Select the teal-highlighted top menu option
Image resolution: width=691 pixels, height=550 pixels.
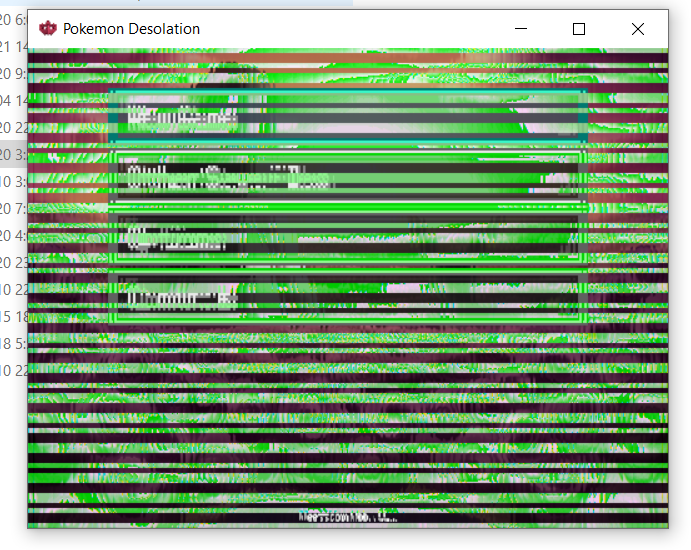pyautogui.click(x=347, y=118)
